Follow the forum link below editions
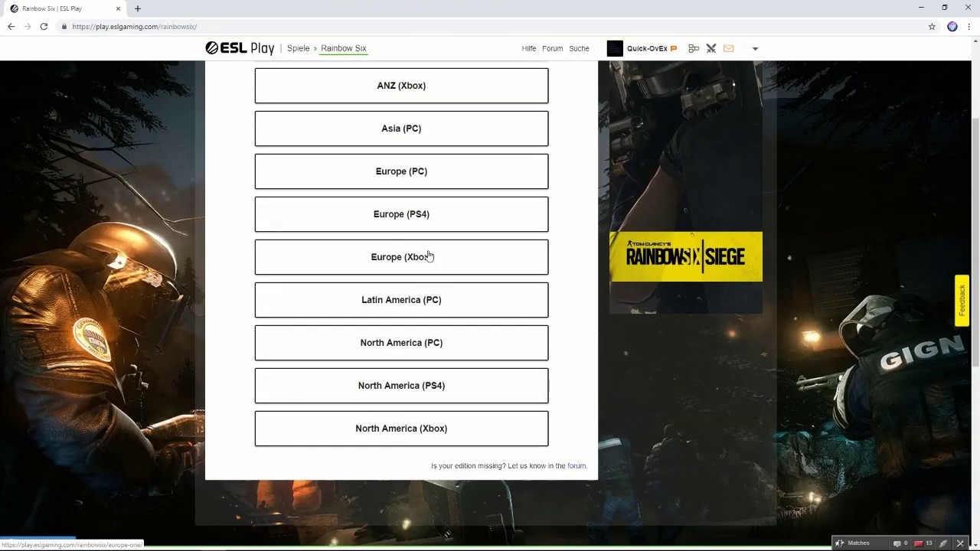Screen dimensions: 980x551 (x=577, y=466)
